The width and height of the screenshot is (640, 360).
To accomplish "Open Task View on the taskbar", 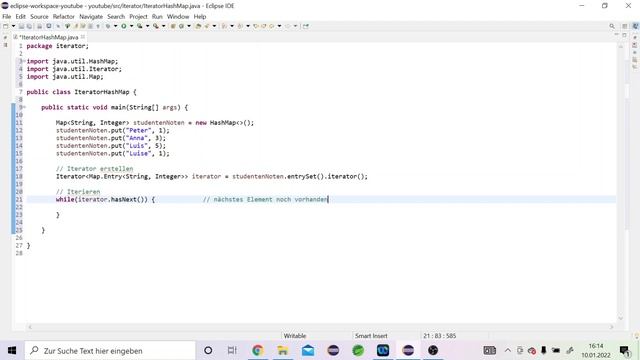I will [x=232, y=351].
